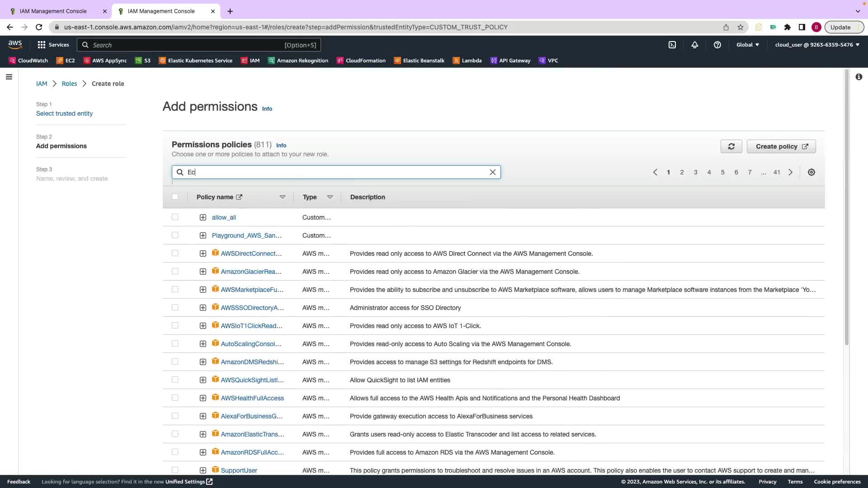Switch to the first IAM Management Console tab
The image size is (868, 488).
(x=53, y=11)
